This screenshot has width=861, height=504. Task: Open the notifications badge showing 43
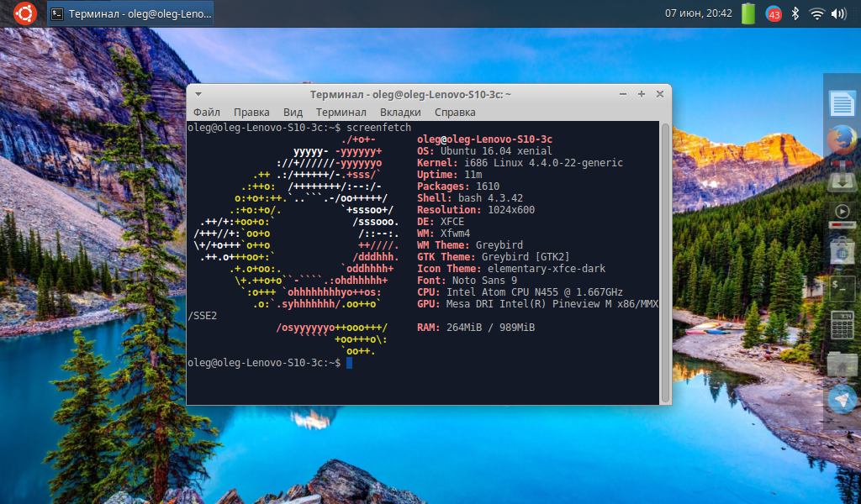tap(774, 14)
